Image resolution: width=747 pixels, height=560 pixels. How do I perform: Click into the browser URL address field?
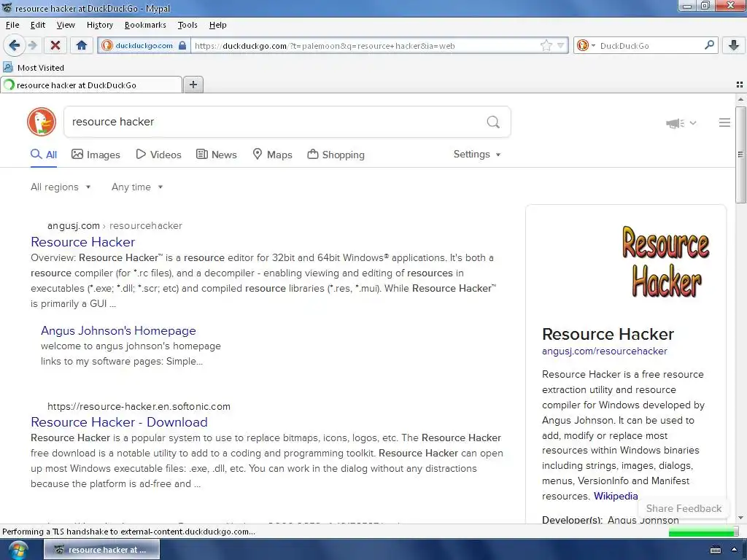[365, 46]
